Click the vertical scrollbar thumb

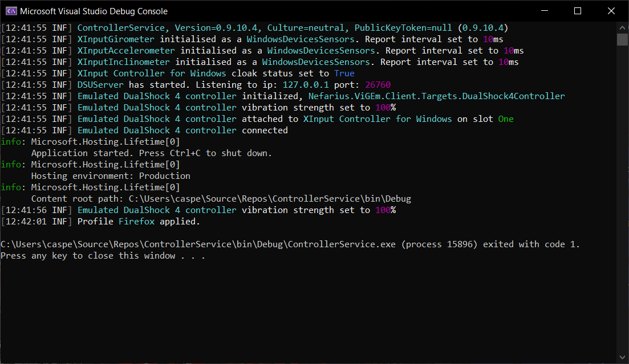tap(622, 39)
